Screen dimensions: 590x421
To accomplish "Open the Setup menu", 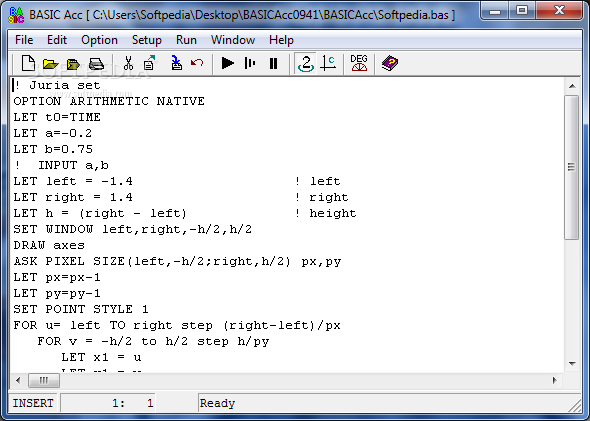I will click(x=147, y=40).
